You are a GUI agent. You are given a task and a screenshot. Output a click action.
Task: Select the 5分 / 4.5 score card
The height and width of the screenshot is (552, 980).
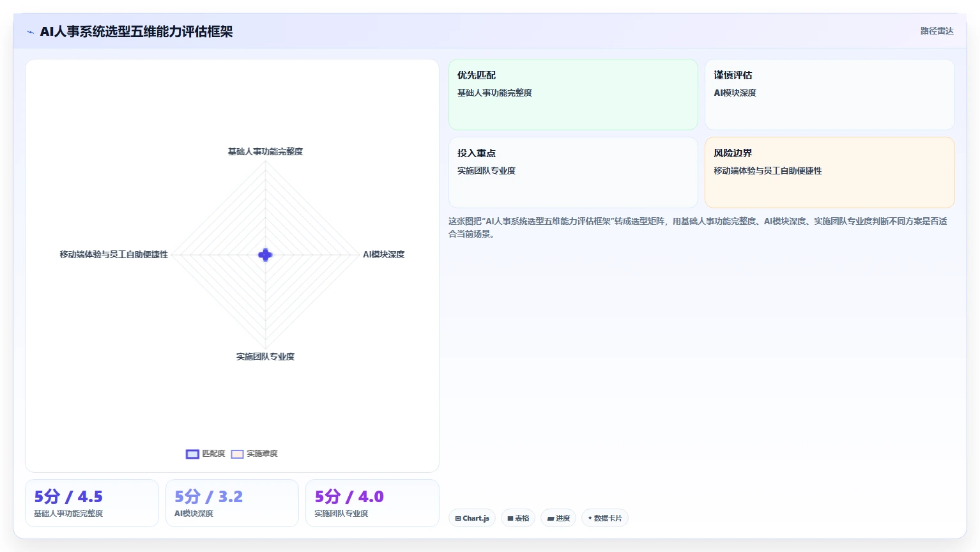(92, 503)
